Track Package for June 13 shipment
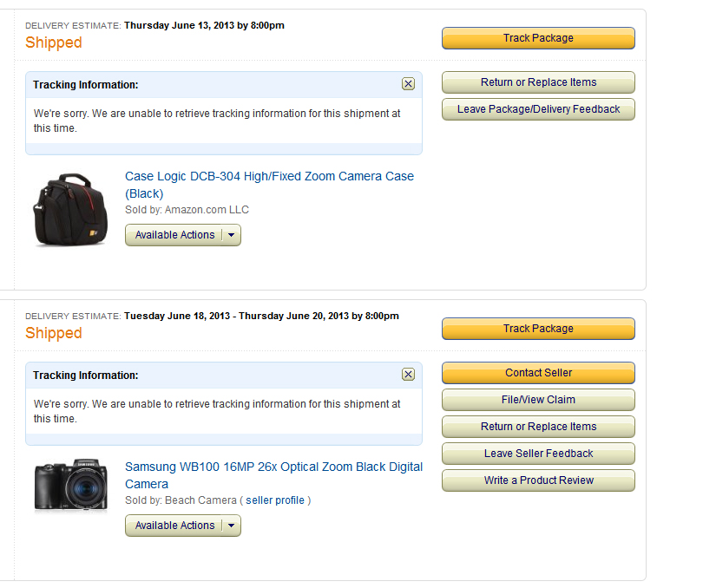This screenshot has height=588, width=703. coord(538,38)
